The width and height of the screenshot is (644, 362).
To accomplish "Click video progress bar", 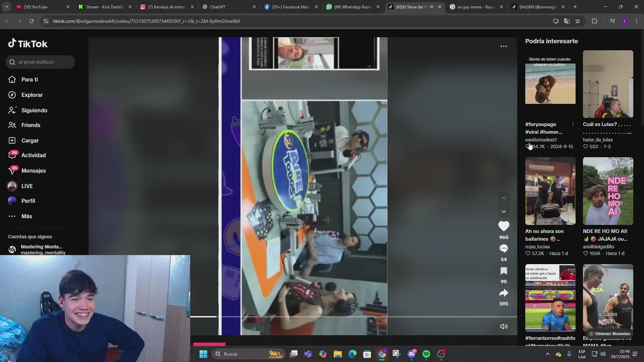I will [353, 317].
